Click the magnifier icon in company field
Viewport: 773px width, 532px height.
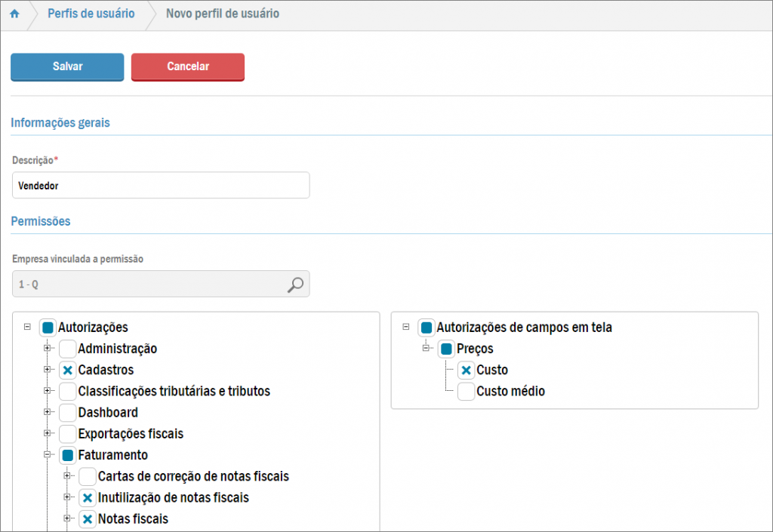[x=295, y=284]
